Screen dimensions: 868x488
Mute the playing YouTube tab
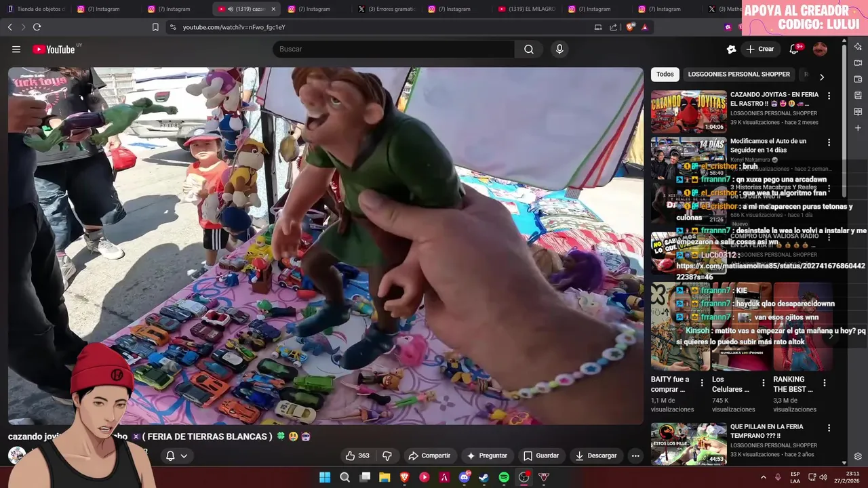[231, 9]
